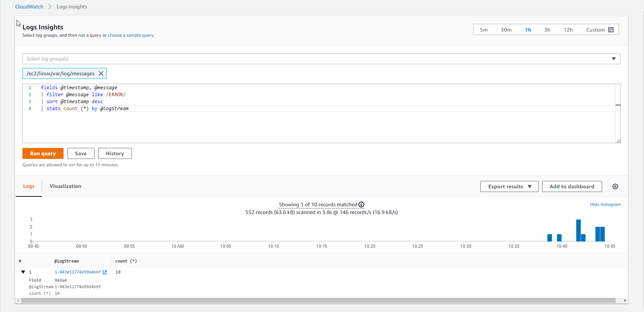This screenshot has width=644, height=312.
Task: Open query History
Action: 115,153
